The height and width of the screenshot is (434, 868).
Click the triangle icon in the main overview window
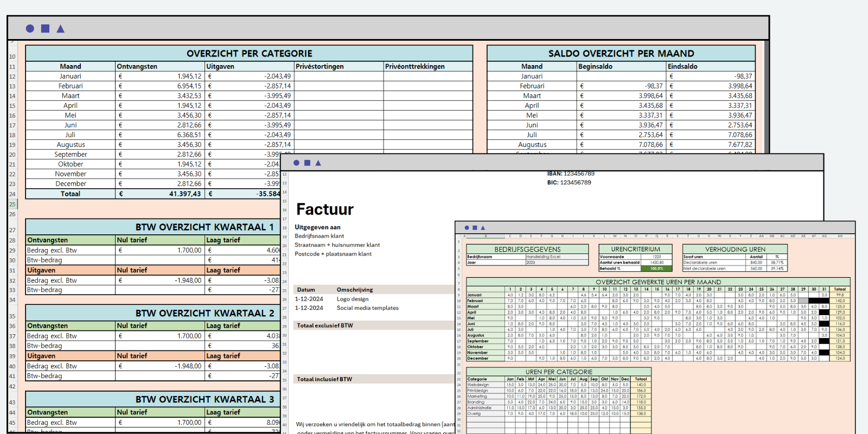coord(60,29)
